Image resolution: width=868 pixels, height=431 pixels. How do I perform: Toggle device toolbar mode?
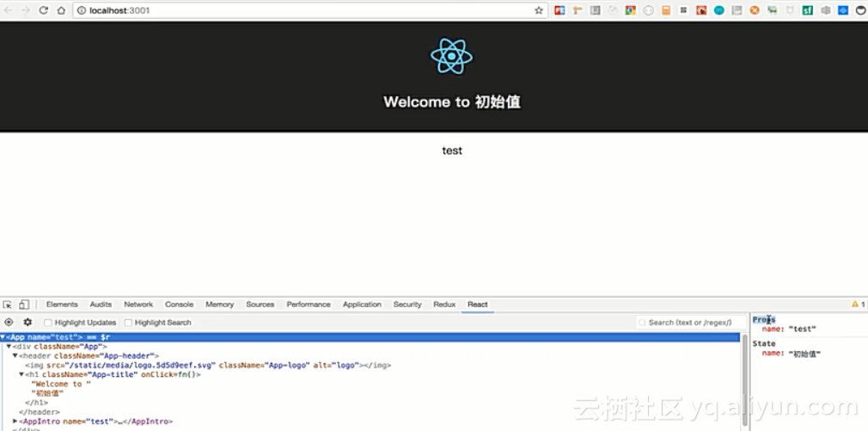(x=24, y=305)
